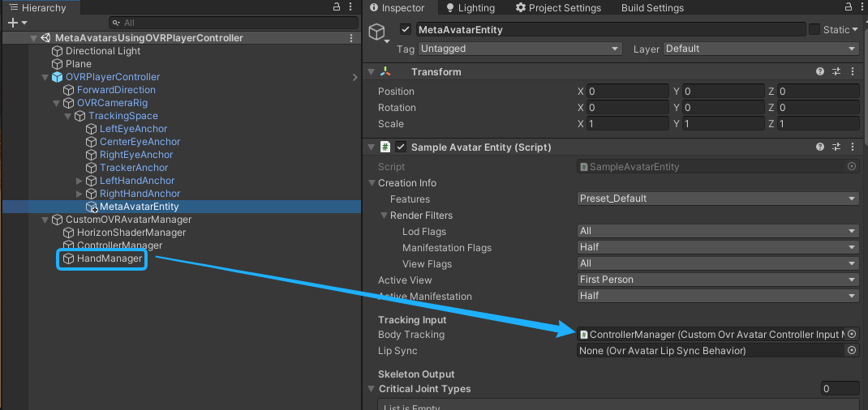Open the Active View dropdown
The width and height of the screenshot is (868, 410).
[718, 280]
